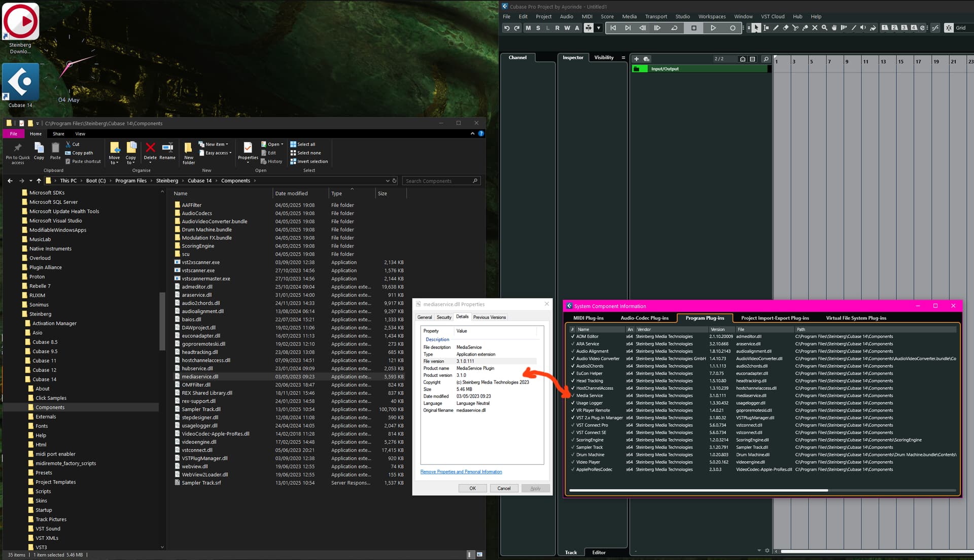Toggle the checkmark for ADM Editor plug-in
Image resolution: width=974 pixels, height=560 pixels.
pos(573,336)
